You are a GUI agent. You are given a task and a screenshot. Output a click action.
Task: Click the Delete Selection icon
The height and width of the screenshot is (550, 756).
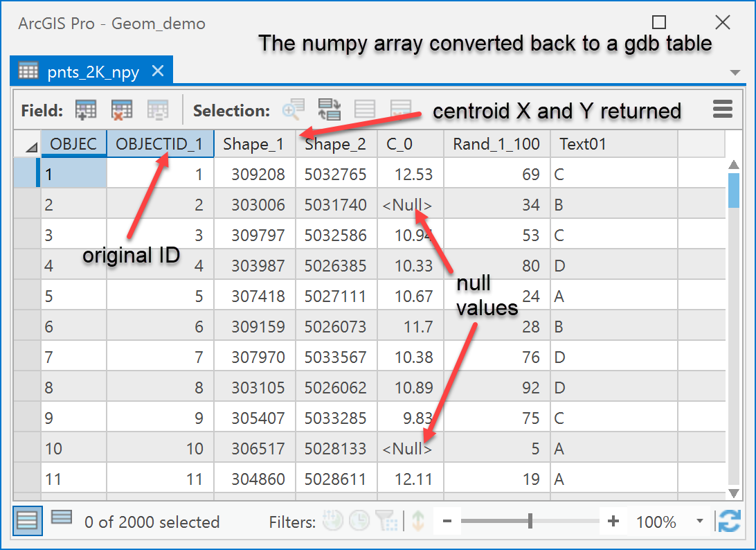(401, 109)
